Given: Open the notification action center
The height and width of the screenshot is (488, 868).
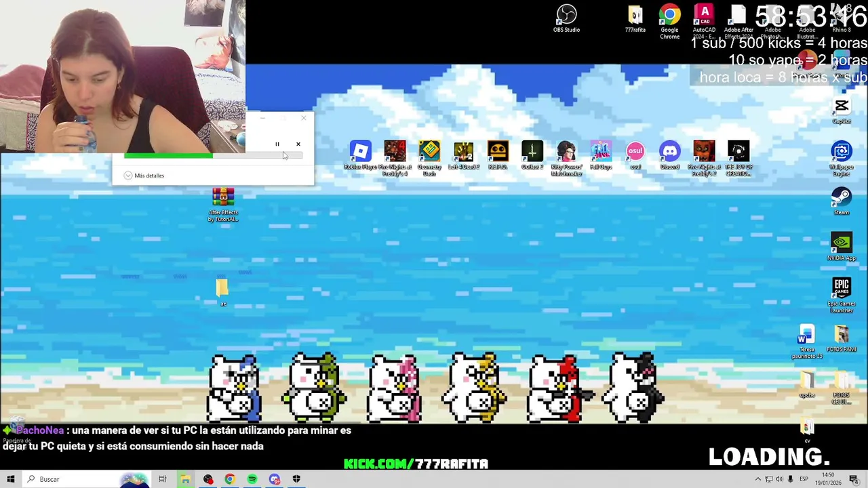Looking at the screenshot, I should point(856,479).
